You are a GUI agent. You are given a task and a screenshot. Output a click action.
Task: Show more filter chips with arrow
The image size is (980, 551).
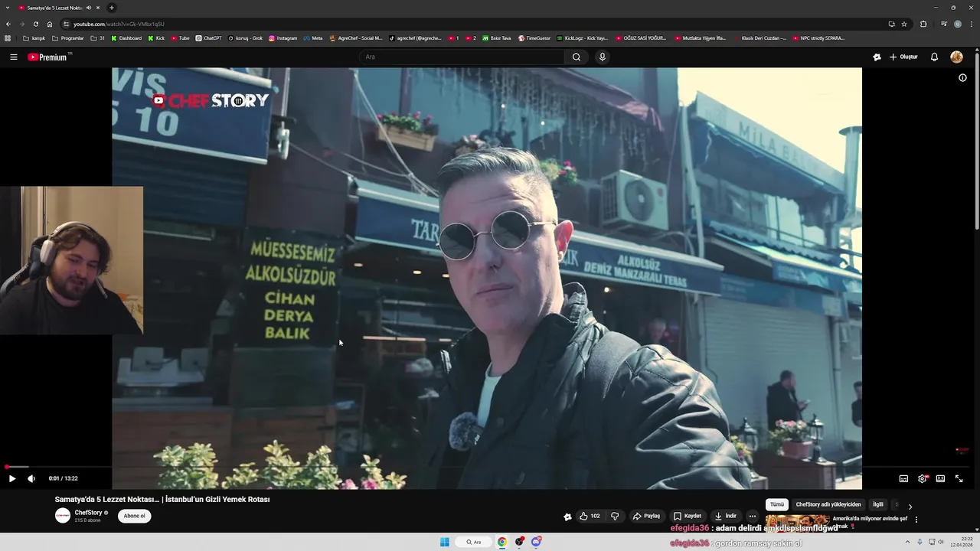tap(910, 507)
